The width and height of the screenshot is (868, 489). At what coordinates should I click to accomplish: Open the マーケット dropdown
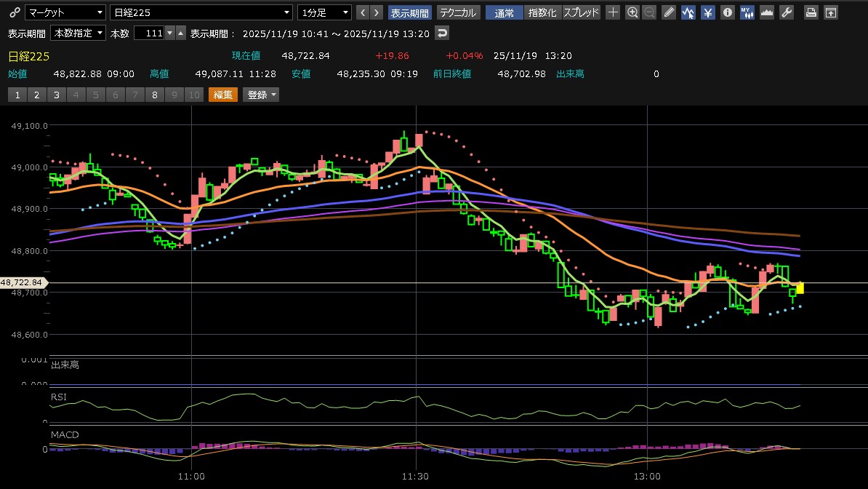(x=65, y=12)
